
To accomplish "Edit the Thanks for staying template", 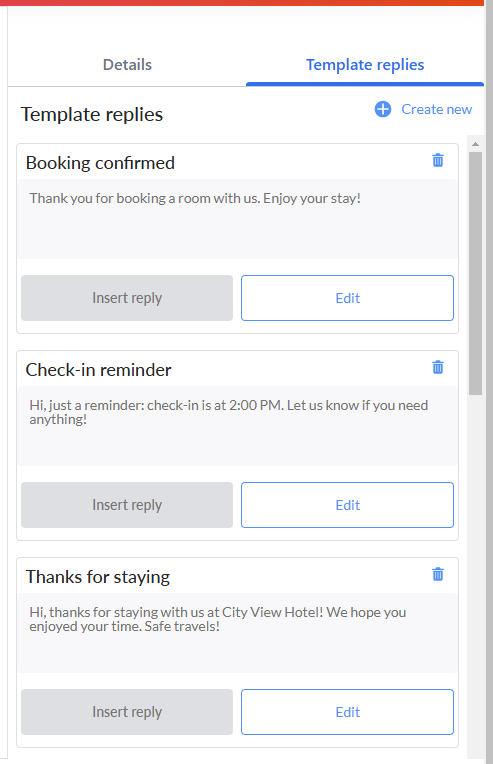I will 347,712.
